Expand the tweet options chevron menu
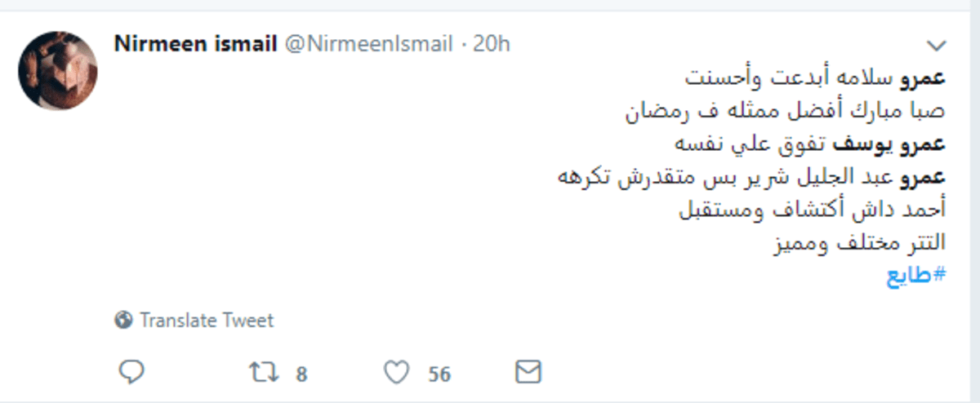 click(x=936, y=45)
